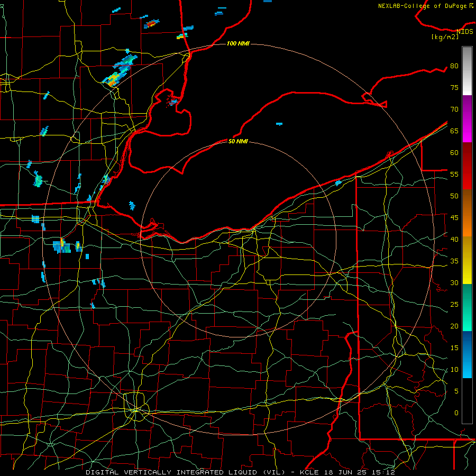The width and height of the screenshot is (476, 476).
Task: Click the 10 value on the scale
Action: tap(454, 370)
